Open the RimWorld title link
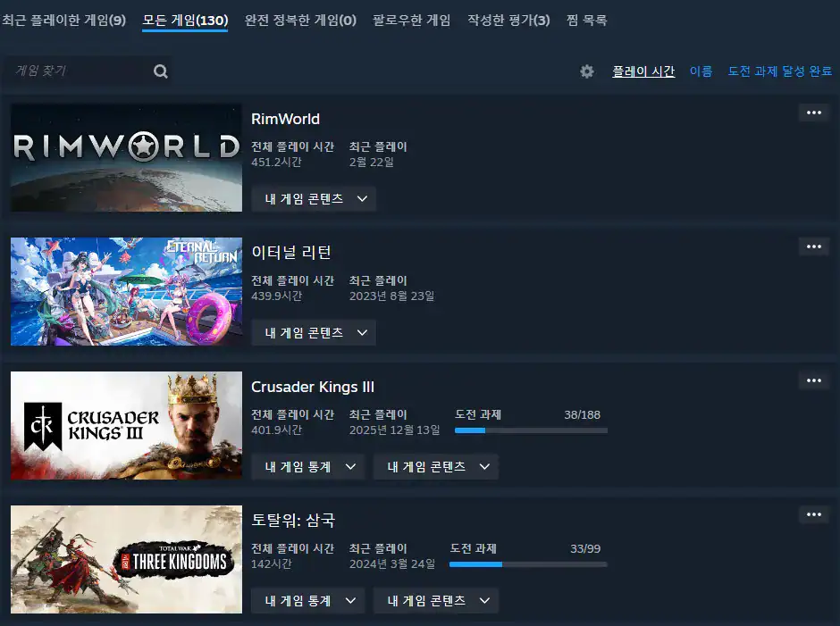 (x=286, y=119)
